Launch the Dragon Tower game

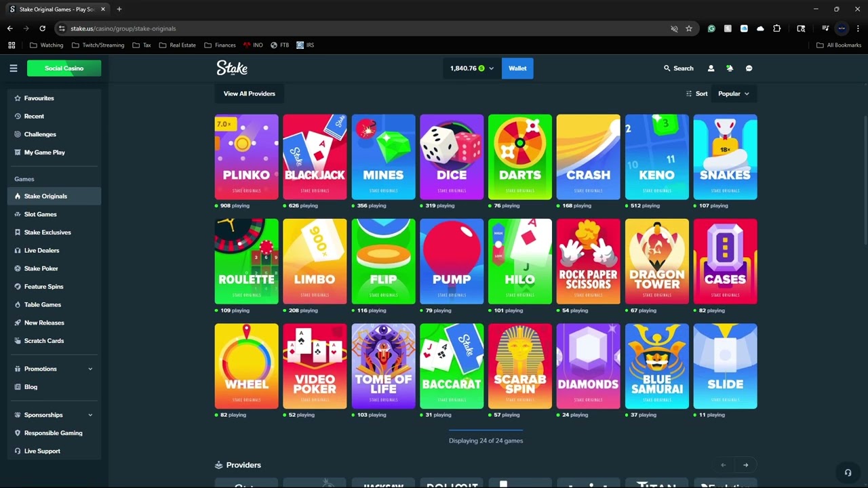656,262
